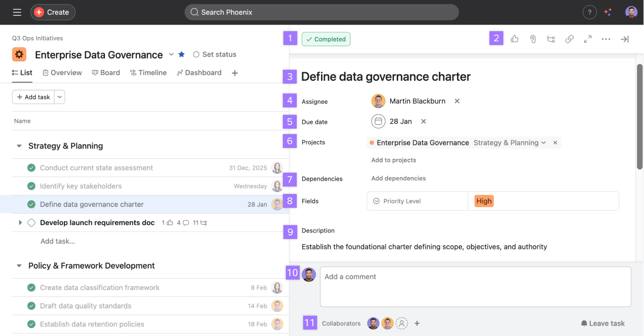
Task: Collapse the Strategy & Planning section
Action: coord(19,146)
